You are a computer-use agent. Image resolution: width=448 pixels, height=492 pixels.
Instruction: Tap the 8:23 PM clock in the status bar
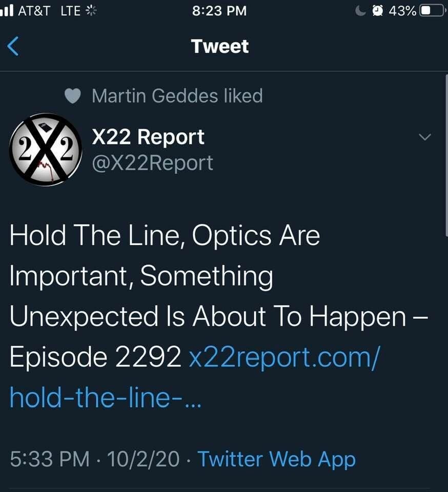219,10
